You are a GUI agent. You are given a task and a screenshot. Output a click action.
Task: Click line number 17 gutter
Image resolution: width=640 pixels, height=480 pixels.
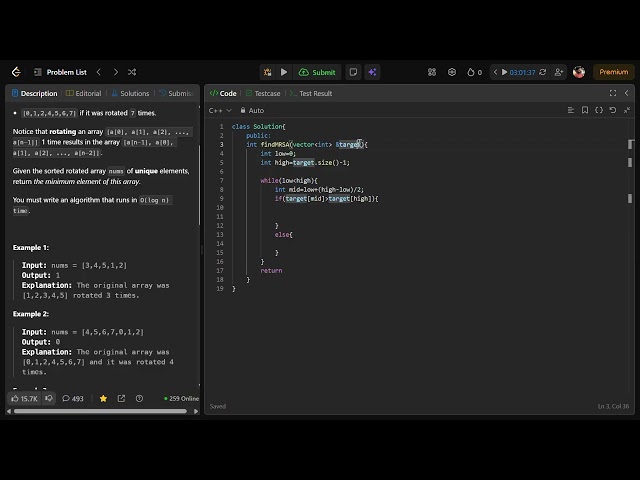tap(220, 271)
